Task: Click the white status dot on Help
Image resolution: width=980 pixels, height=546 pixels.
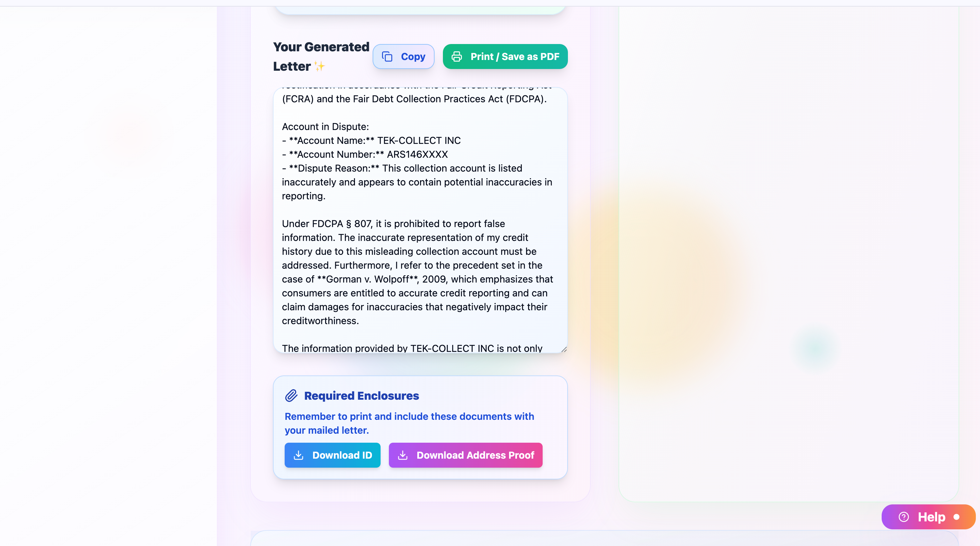Action: point(956,517)
